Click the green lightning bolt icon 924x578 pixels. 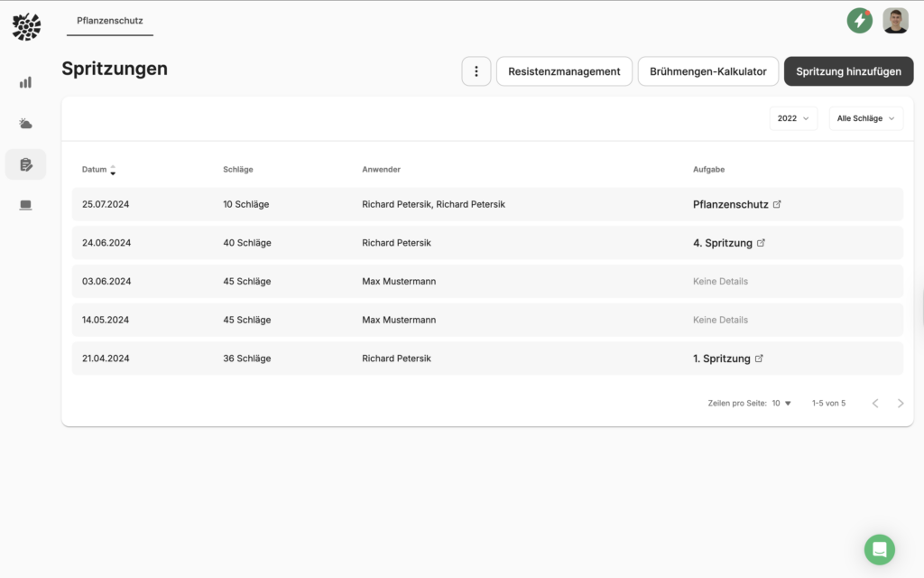(x=859, y=21)
